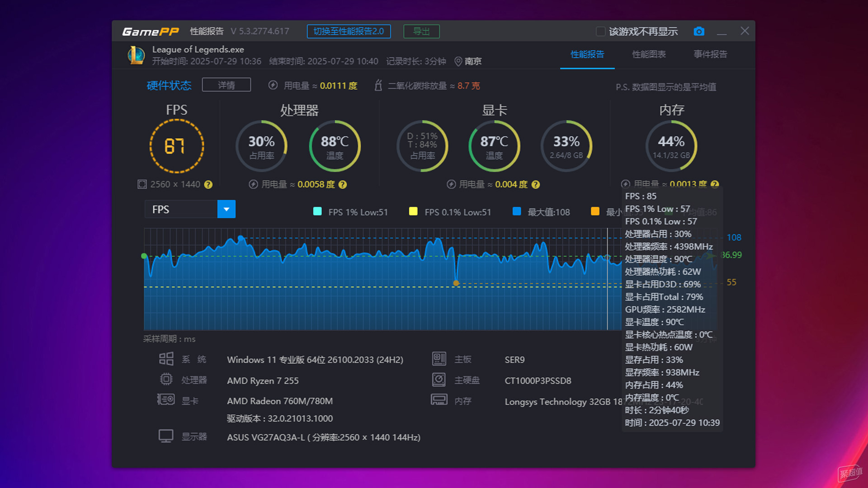Click the camera screenshot icon
This screenshot has height=488, width=868.
pyautogui.click(x=698, y=31)
